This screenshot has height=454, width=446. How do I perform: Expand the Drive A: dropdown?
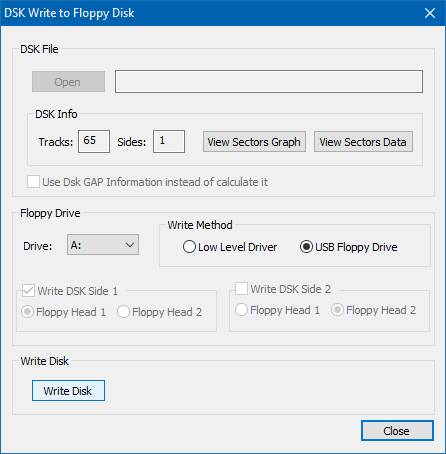coord(103,245)
